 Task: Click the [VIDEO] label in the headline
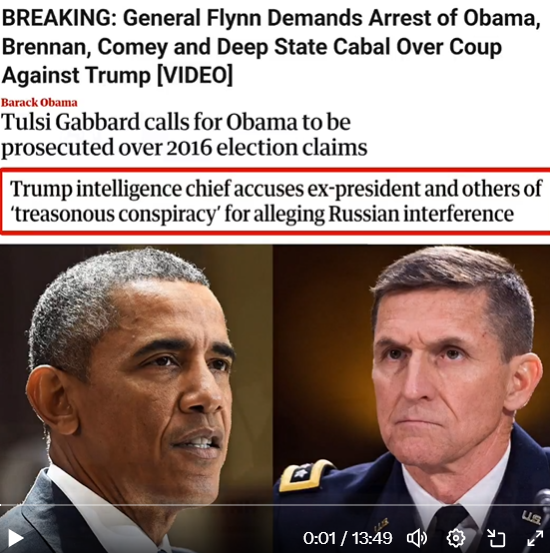coord(195,75)
